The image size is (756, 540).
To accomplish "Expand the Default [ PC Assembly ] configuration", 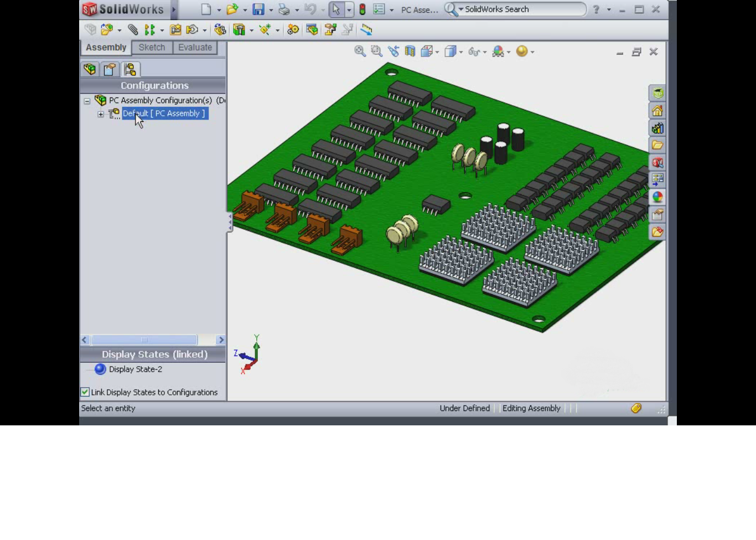I will 101,114.
